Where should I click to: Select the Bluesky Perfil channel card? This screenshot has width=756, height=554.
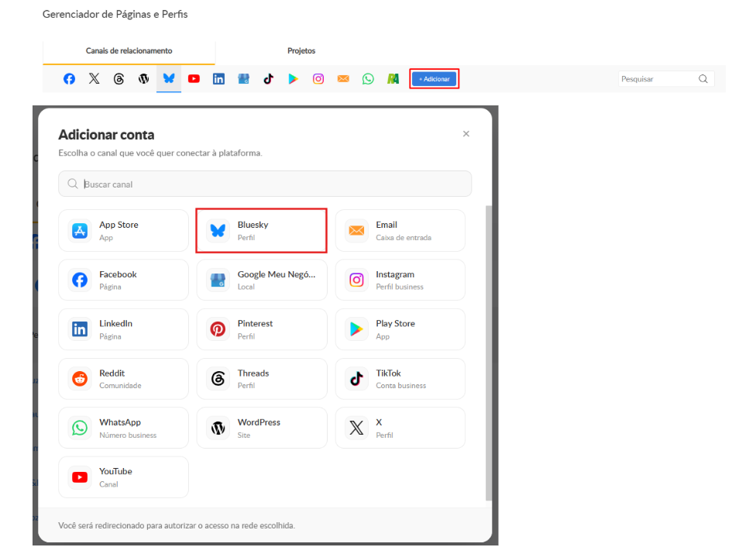point(262,230)
